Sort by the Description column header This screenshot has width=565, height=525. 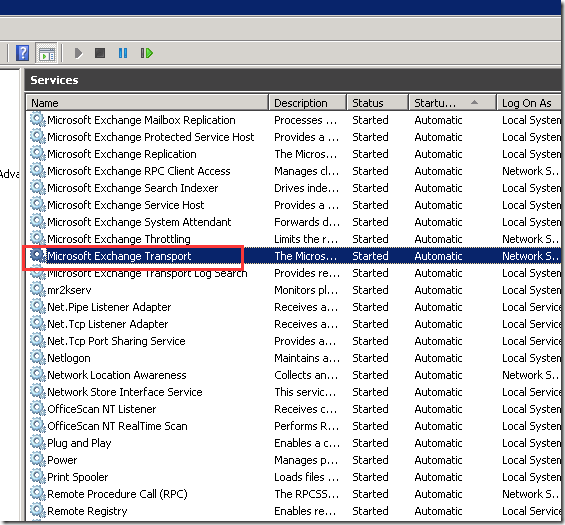pos(307,103)
